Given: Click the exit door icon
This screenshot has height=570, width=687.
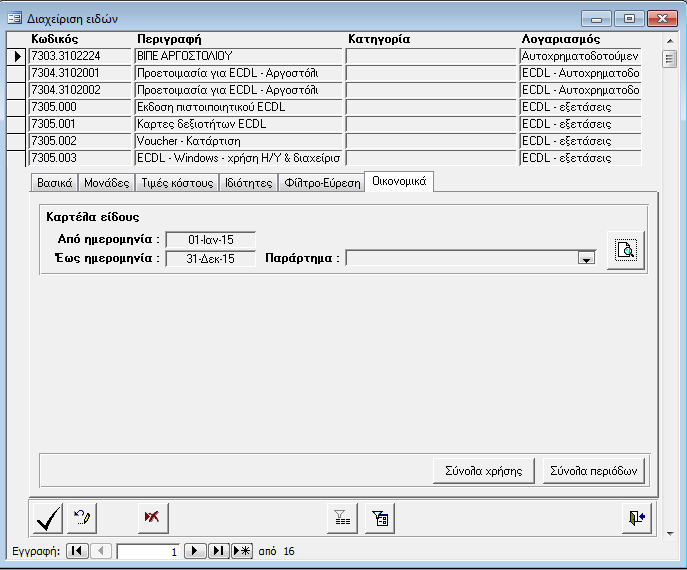Looking at the screenshot, I should [636, 517].
